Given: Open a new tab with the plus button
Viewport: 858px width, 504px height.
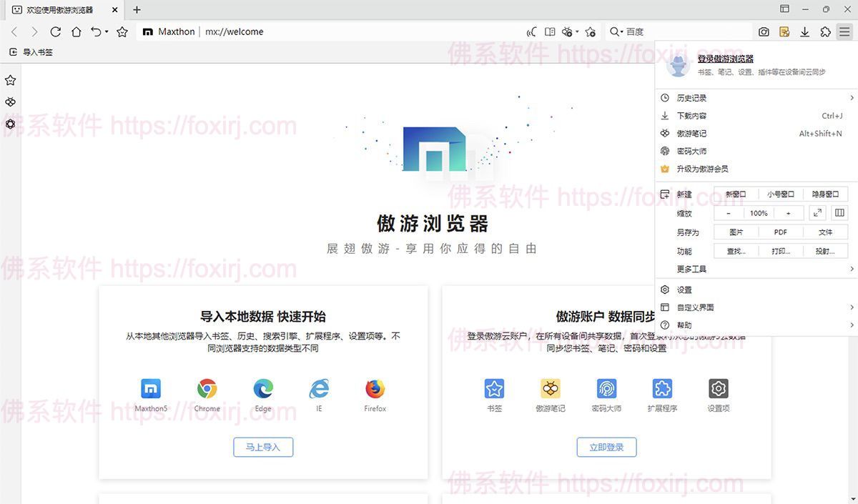Looking at the screenshot, I should 136,10.
